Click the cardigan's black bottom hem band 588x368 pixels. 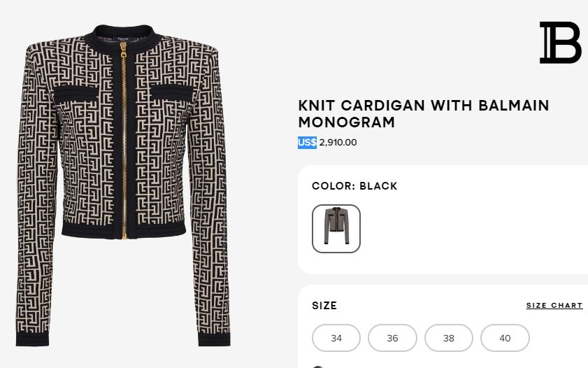click(x=124, y=229)
